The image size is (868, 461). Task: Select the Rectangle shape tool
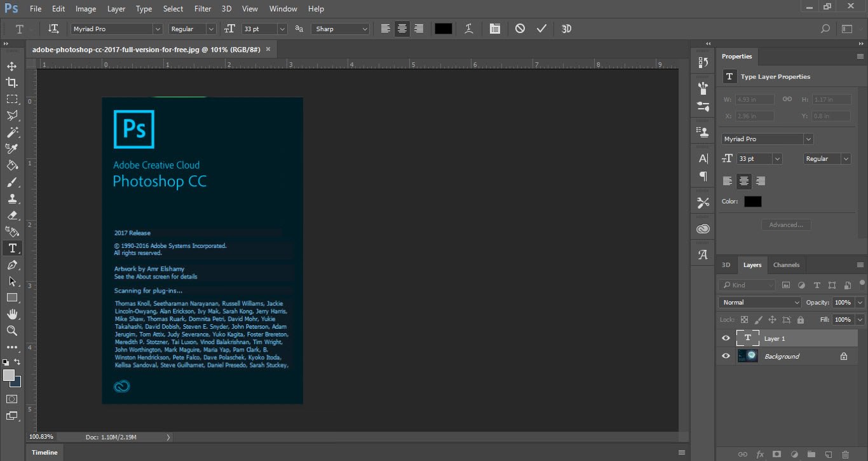(12, 298)
